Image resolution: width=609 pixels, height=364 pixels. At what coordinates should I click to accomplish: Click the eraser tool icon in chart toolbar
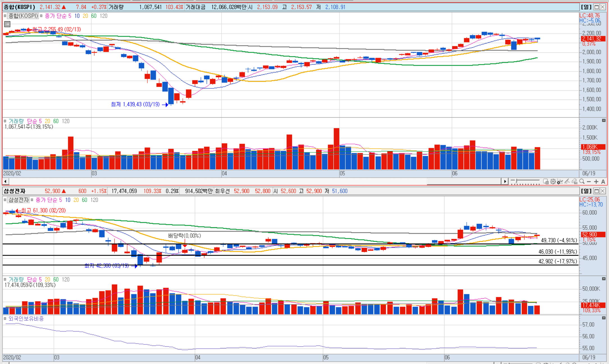pyautogui.click(x=574, y=182)
